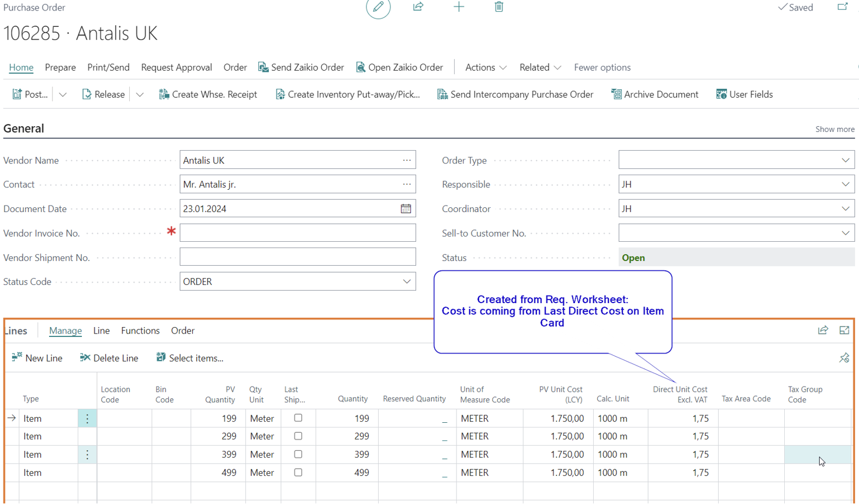Click Vendor Name lookup ellipsis
The image size is (859, 504).
407,160
